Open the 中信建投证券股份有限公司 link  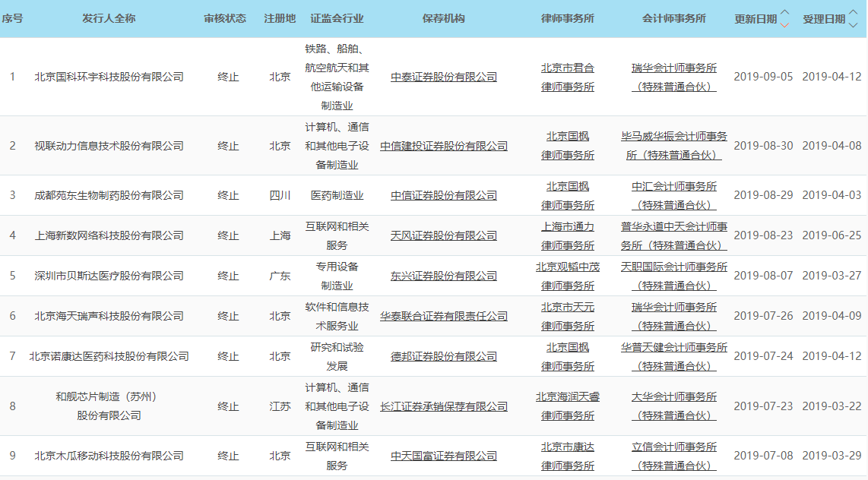444,146
